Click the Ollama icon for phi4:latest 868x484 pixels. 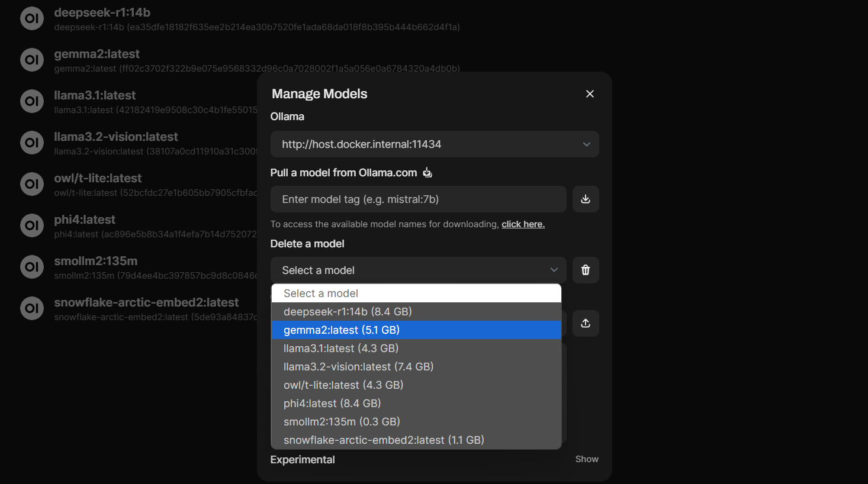pyautogui.click(x=32, y=225)
